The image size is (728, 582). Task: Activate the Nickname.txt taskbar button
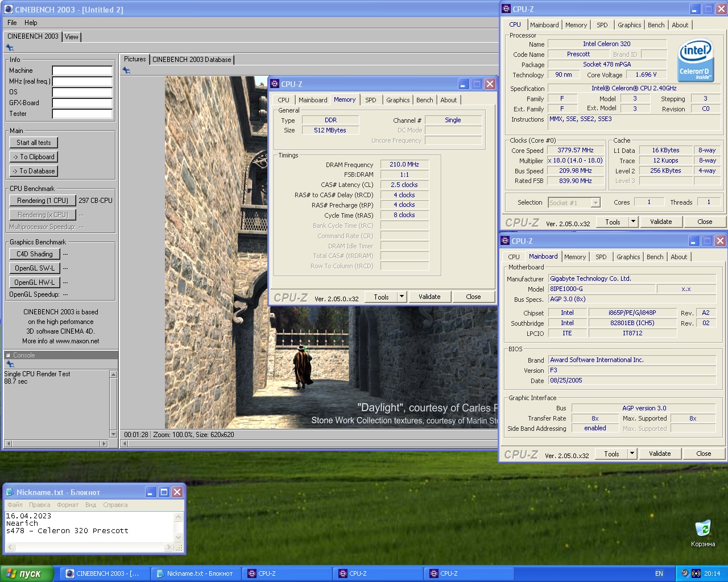(x=196, y=573)
